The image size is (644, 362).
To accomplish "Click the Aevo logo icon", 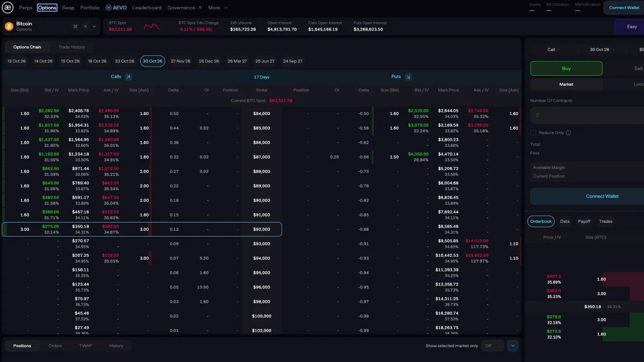I will coord(8,7).
